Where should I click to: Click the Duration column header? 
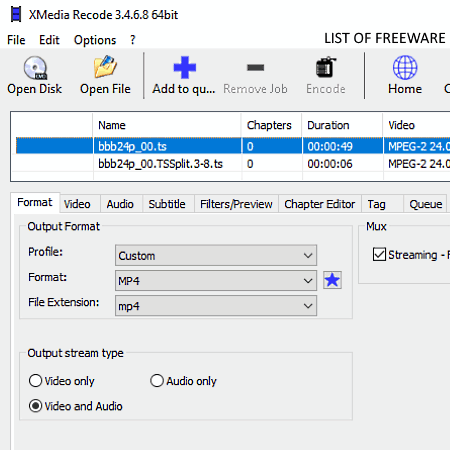(x=342, y=125)
